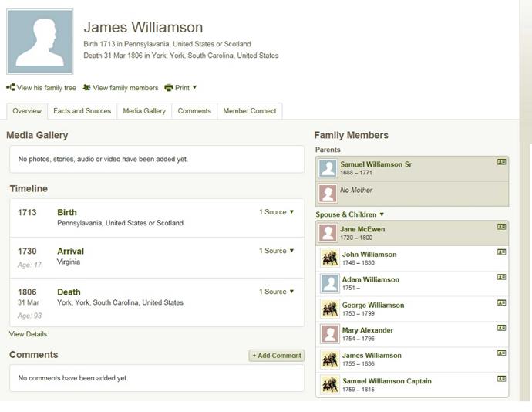Screen dimensions: 532x412
Task: Click the profile card icon for George Williamson
Action: (501, 302)
